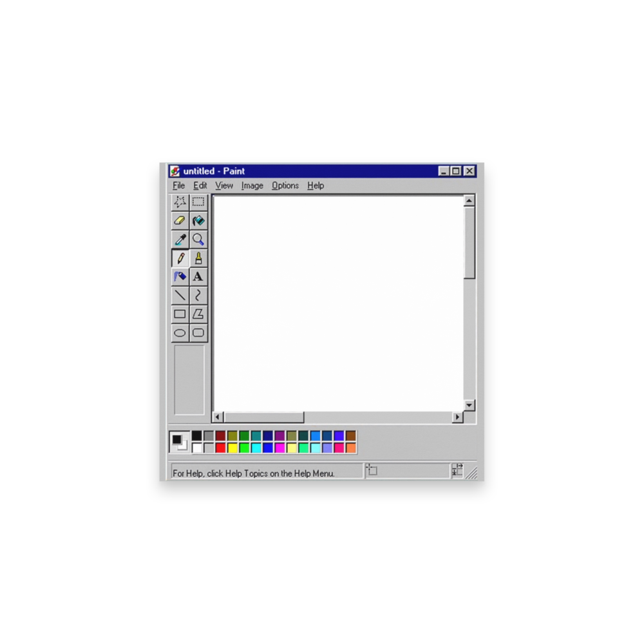This screenshot has width=644, height=644.
Task: Open the File menu
Action: 178,185
